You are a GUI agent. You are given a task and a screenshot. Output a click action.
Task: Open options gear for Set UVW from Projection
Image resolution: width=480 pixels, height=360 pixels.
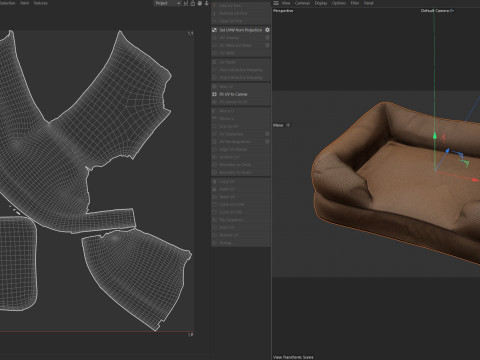267,30
